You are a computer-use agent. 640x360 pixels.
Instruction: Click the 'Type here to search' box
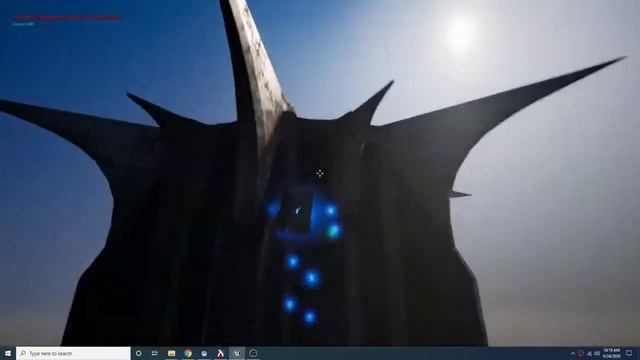click(x=73, y=353)
